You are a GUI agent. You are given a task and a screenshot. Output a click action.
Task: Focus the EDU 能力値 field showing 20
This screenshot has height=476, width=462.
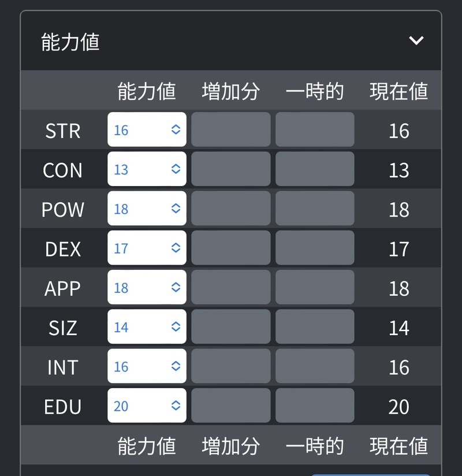147,406
